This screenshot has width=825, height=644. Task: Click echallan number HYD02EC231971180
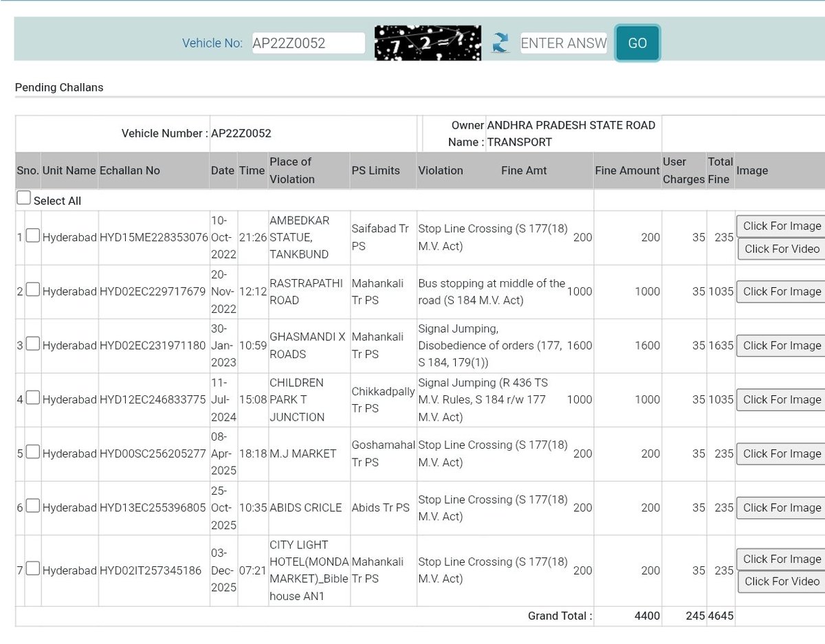[x=153, y=345]
